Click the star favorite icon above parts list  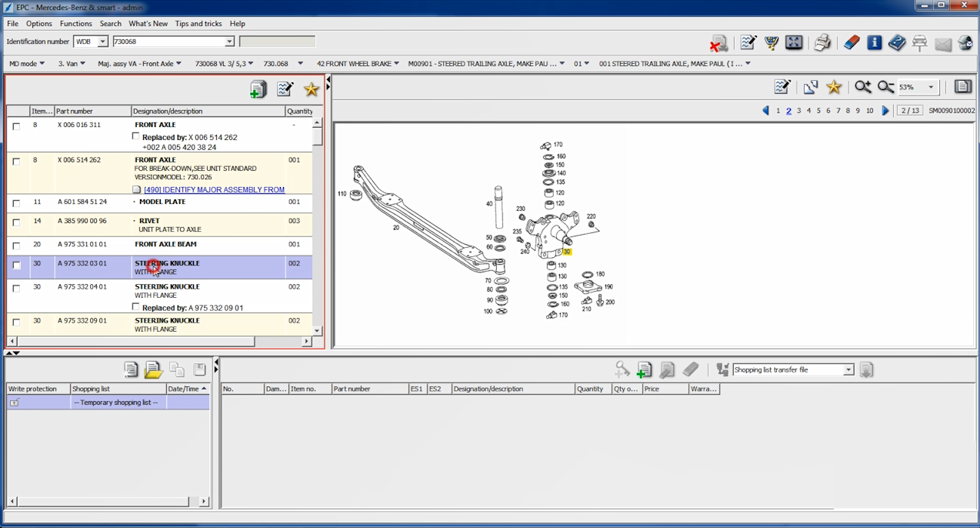311,89
